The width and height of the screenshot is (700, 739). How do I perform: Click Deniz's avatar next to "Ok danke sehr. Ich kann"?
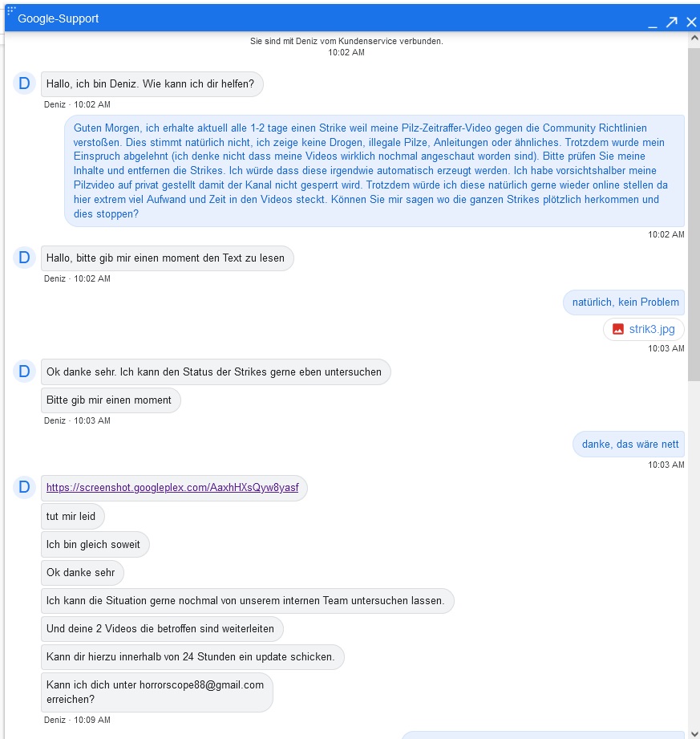click(24, 372)
